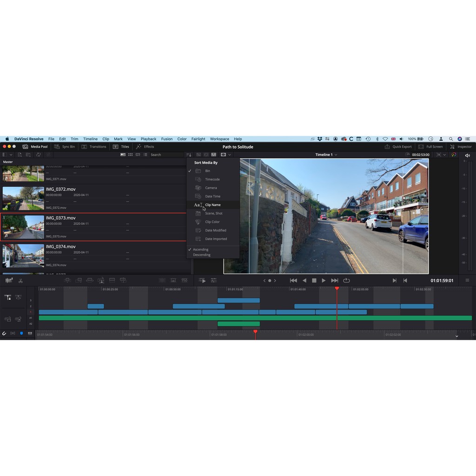
Task: Select Ascending sort order option
Action: tap(201, 250)
